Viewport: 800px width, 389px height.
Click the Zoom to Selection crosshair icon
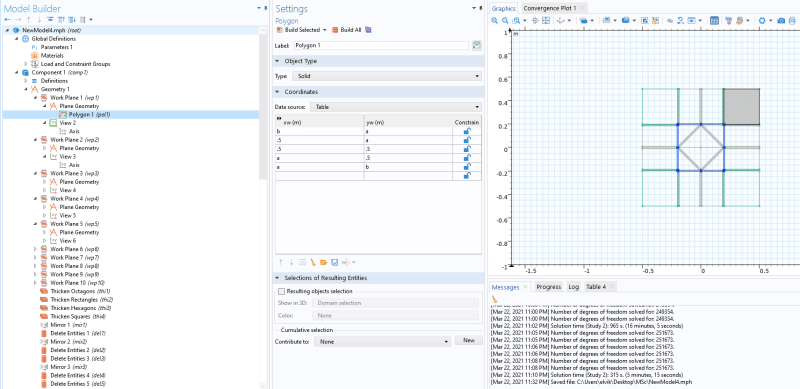point(535,20)
